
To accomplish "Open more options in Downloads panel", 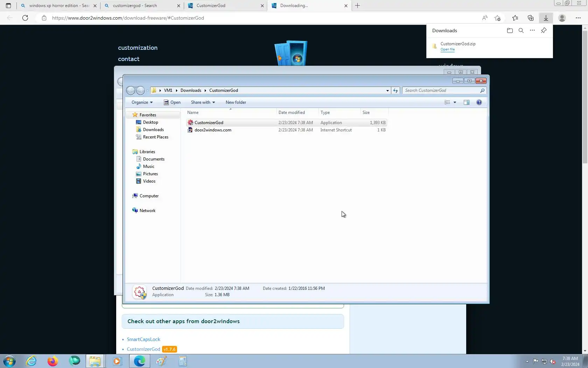I will tap(532, 30).
